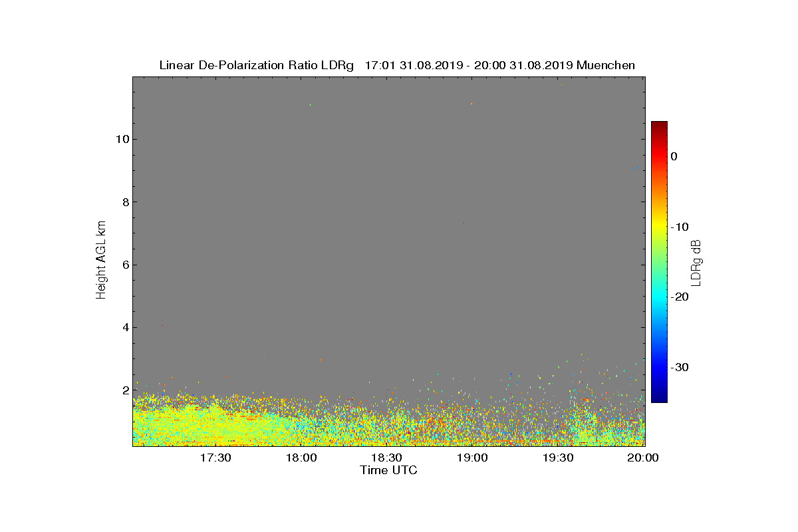Screen dimensions: 798x532
Task: Click the '19:00' time axis label
Action: [x=472, y=458]
